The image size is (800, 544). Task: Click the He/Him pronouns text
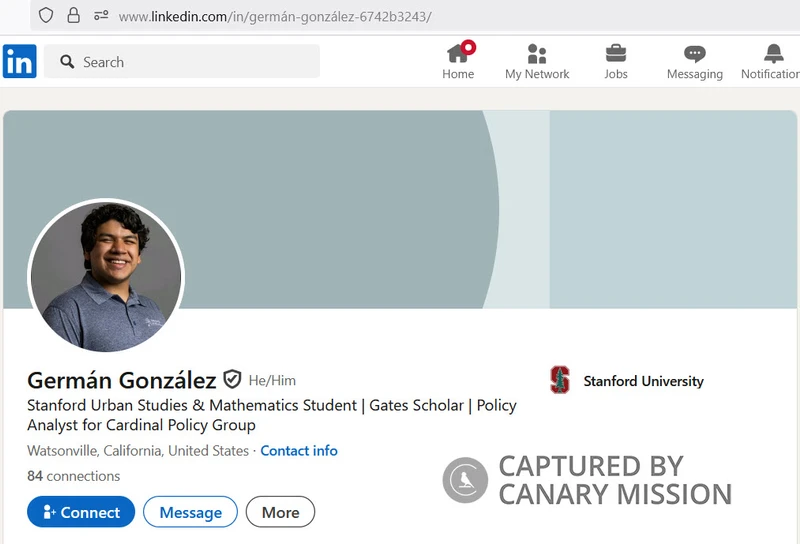272,381
